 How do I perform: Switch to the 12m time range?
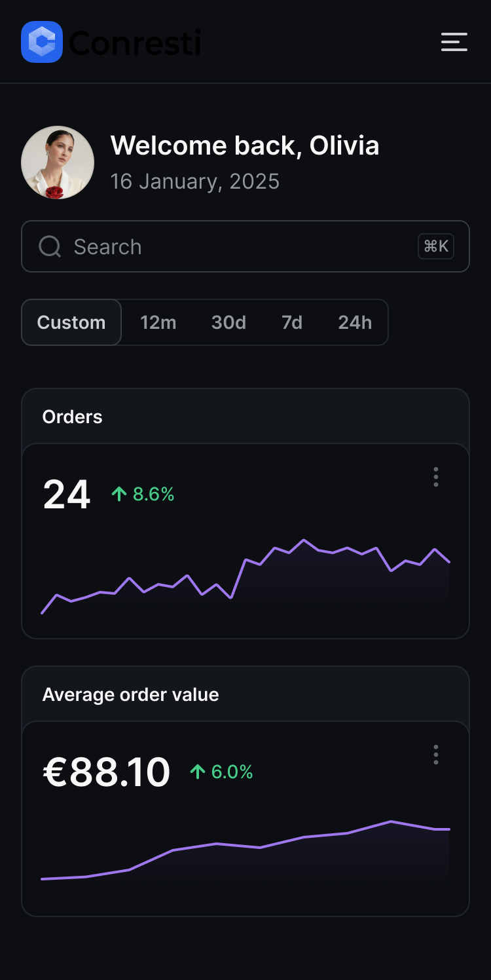158,322
